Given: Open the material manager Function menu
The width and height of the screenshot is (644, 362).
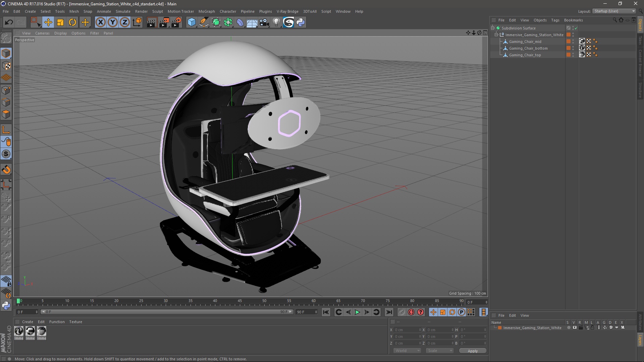Looking at the screenshot, I should (57, 322).
